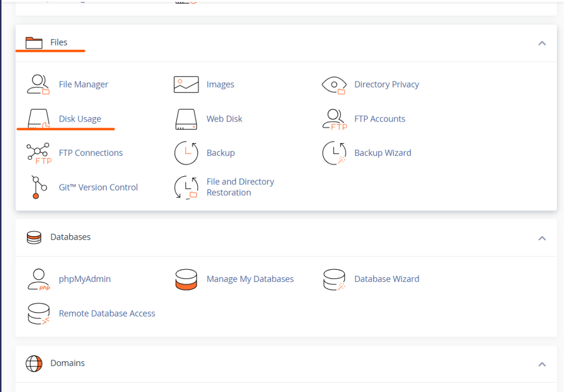Screen dimensions: 564x392
Task: Open the FTP Connections link
Action: tap(91, 153)
